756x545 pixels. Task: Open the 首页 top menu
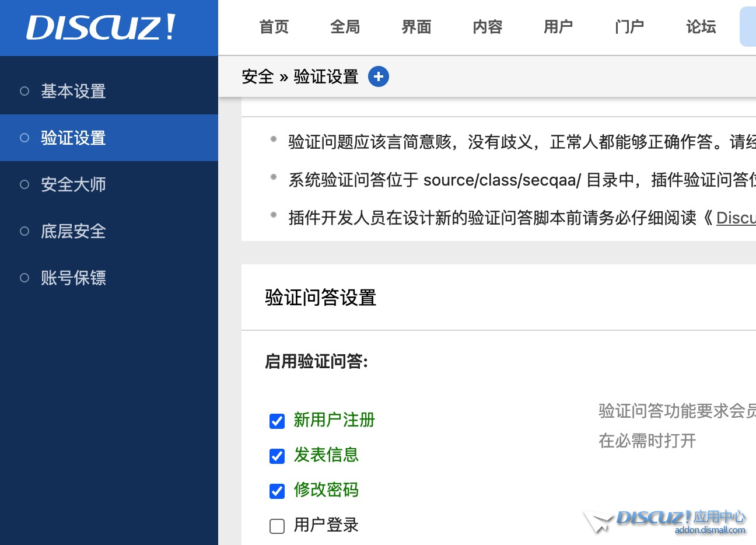(274, 27)
